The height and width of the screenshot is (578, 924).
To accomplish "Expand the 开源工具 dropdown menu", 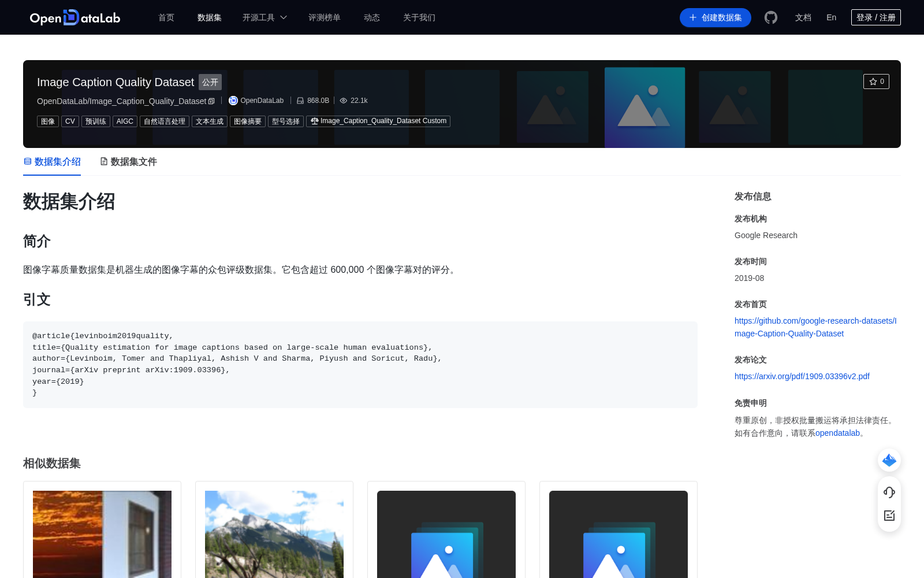I will coord(264,17).
